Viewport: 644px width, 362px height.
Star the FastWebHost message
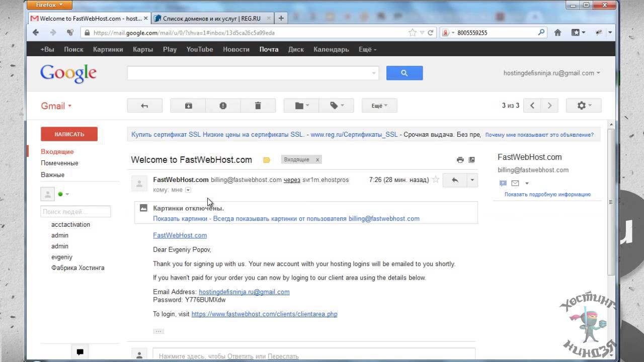[436, 179]
